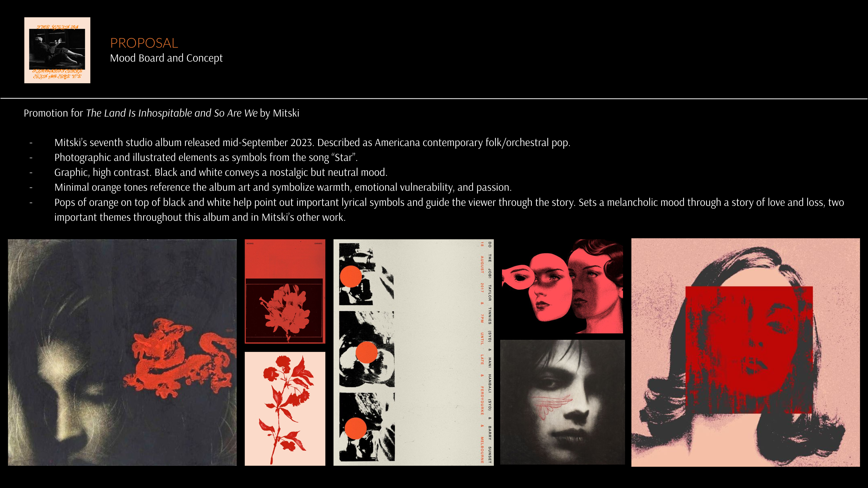Click the monochrome portrait with red wing sketch
868x488 pixels.
(x=562, y=402)
